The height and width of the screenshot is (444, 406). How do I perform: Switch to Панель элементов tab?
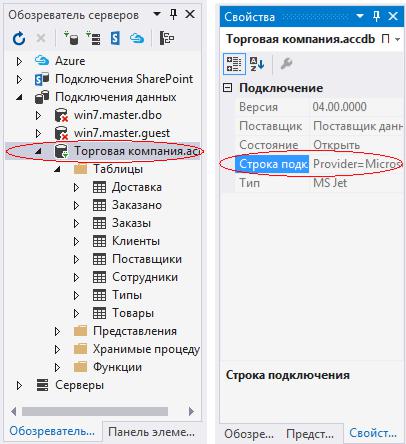[152, 432]
